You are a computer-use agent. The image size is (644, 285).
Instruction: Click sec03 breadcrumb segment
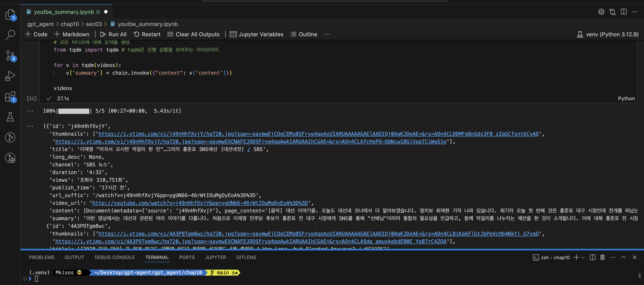coord(94,24)
